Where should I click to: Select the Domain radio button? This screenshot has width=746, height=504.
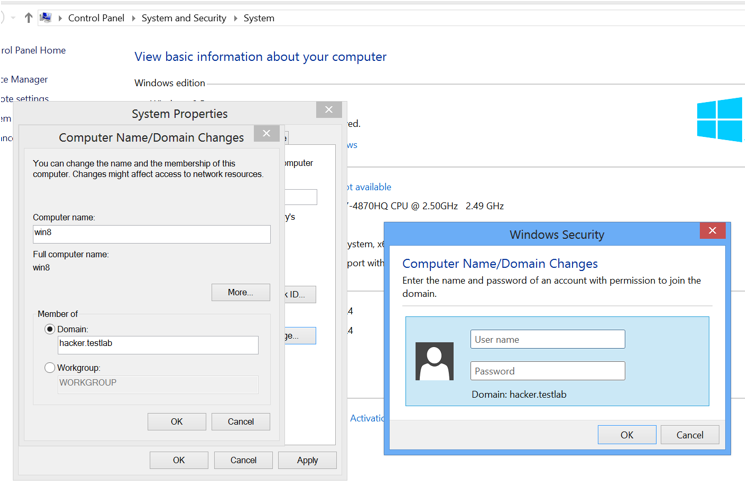pyautogui.click(x=49, y=329)
